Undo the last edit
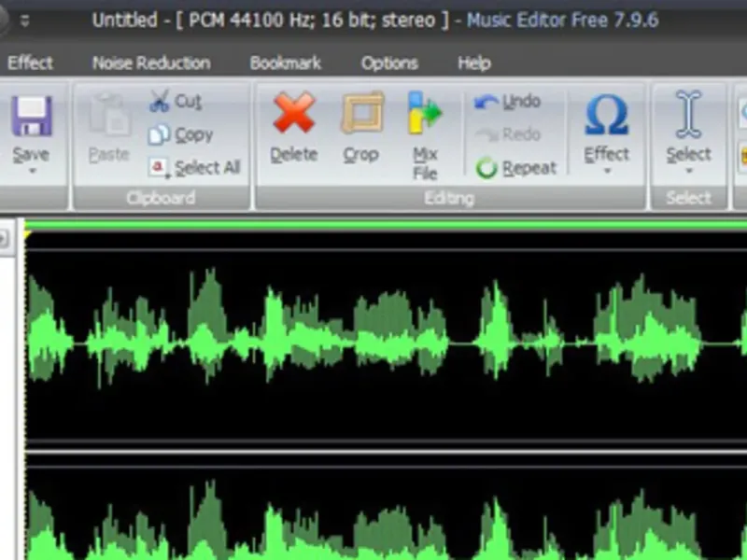Image resolution: width=747 pixels, height=560 pixels. click(x=508, y=101)
